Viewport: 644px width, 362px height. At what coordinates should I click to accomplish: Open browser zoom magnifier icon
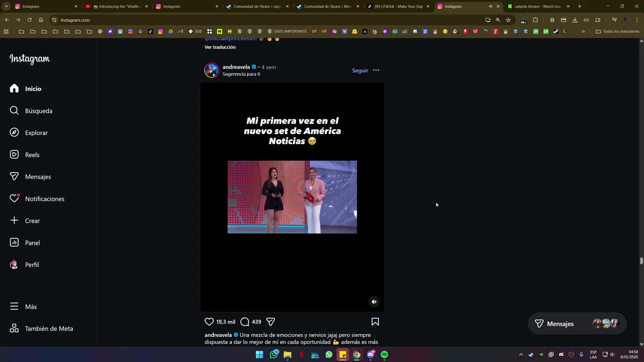(498, 20)
